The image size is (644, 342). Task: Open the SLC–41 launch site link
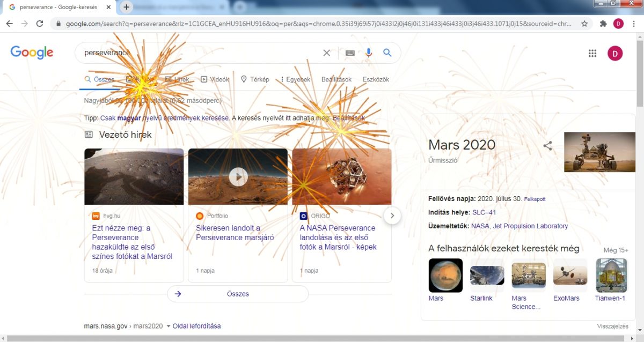tap(484, 212)
